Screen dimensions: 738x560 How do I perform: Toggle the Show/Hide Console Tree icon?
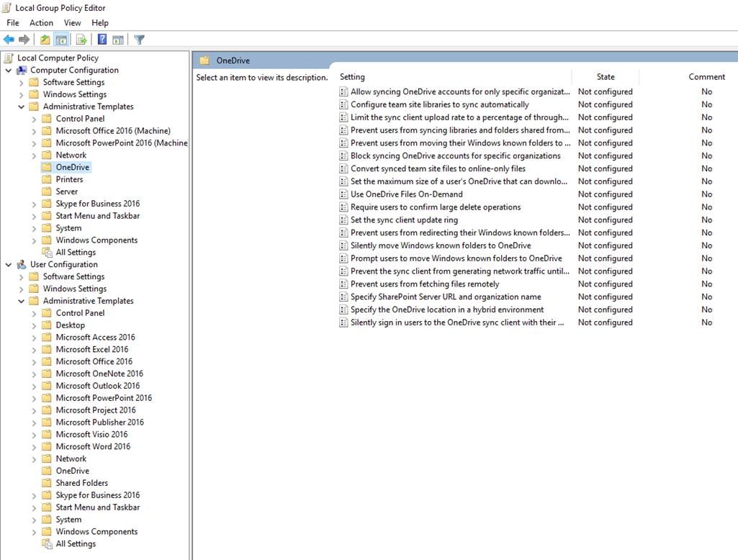pyautogui.click(x=61, y=40)
